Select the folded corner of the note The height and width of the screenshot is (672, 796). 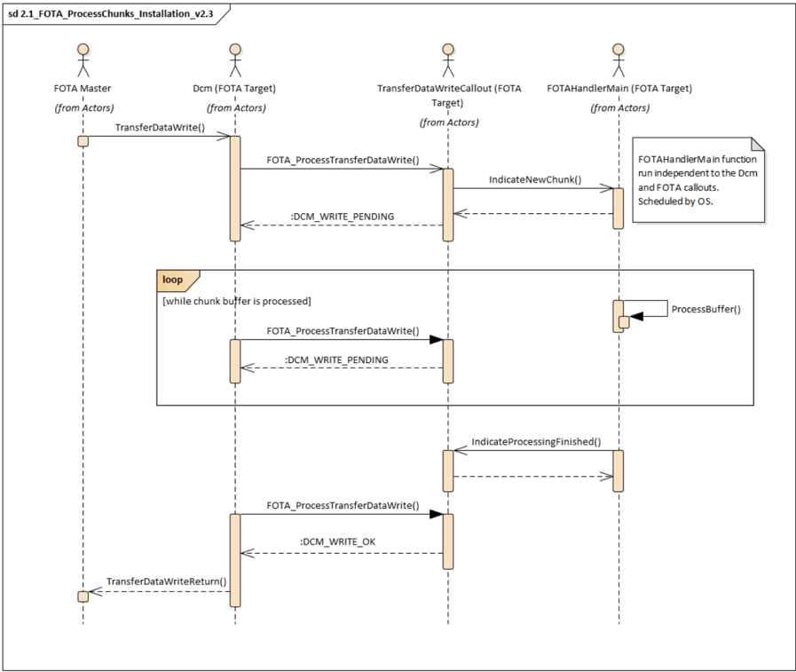[x=758, y=145]
